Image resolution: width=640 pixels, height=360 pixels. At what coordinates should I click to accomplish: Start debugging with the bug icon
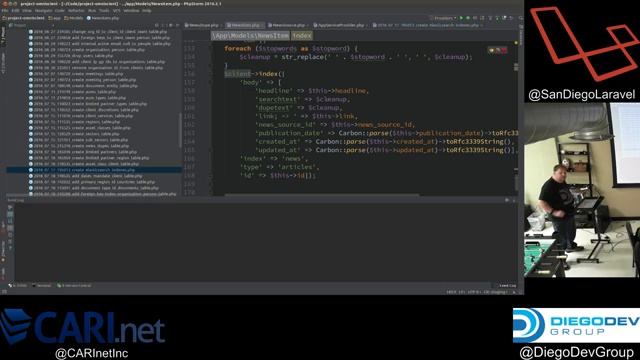[468, 18]
